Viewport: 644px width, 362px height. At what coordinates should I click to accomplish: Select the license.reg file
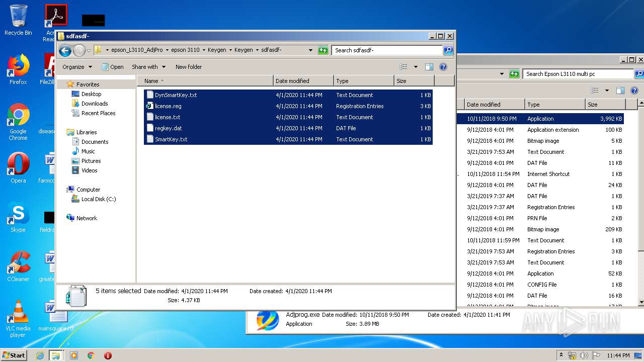(x=288, y=106)
